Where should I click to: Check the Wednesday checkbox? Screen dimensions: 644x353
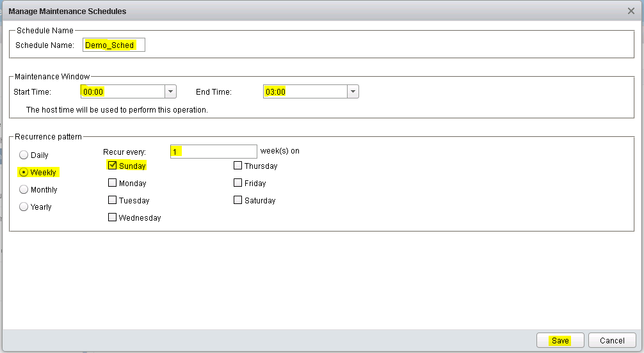pos(113,217)
